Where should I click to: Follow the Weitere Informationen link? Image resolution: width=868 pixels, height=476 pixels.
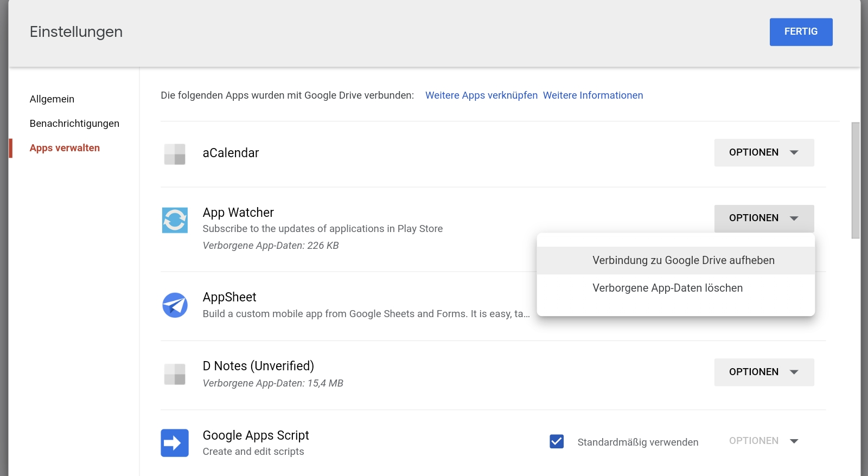coord(592,95)
